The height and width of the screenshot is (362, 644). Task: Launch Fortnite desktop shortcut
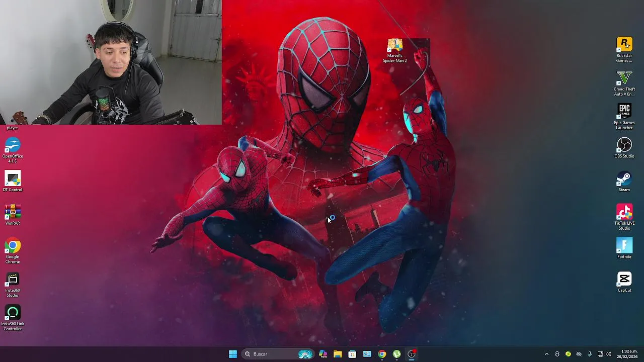click(x=624, y=248)
